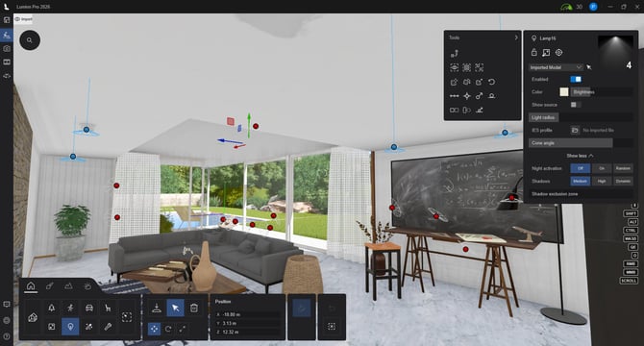The height and width of the screenshot is (346, 644).
Task: Set Shadows to High
Action: pyautogui.click(x=602, y=181)
